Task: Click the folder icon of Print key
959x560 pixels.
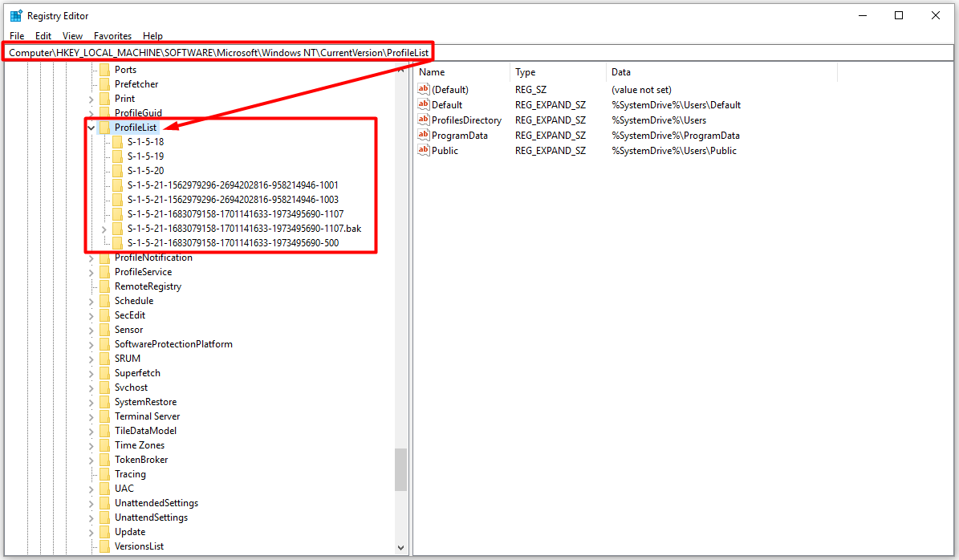Action: [104, 99]
